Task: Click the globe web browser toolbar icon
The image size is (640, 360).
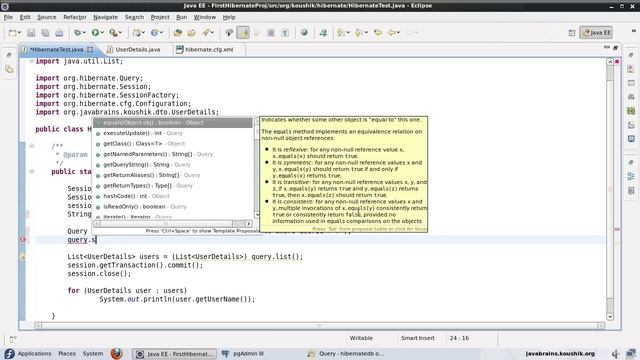Action: 304,33
